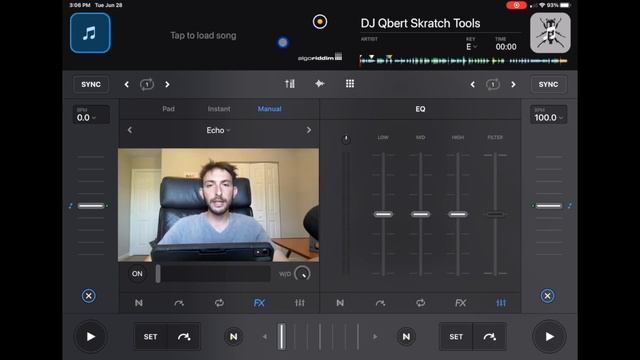Show the waveform view icon
This screenshot has height=360, width=640.
click(x=320, y=84)
